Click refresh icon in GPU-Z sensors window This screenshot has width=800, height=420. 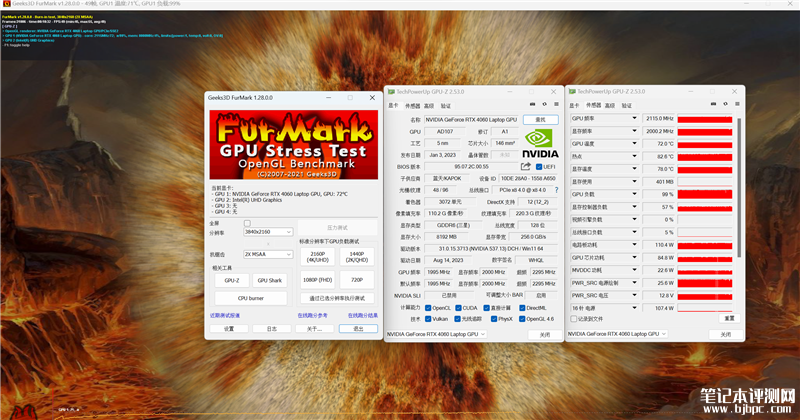pyautogui.click(x=725, y=104)
